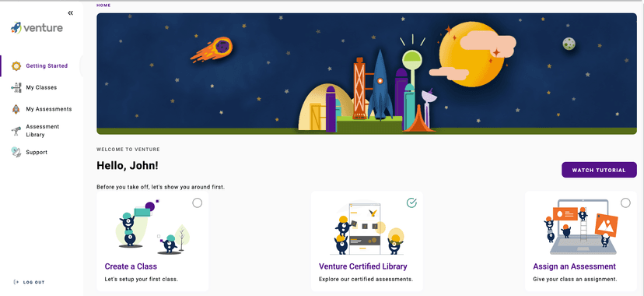Image resolution: width=644 pixels, height=296 pixels.
Task: Click 'Explore our certified assessments.' text
Action: 366,279
